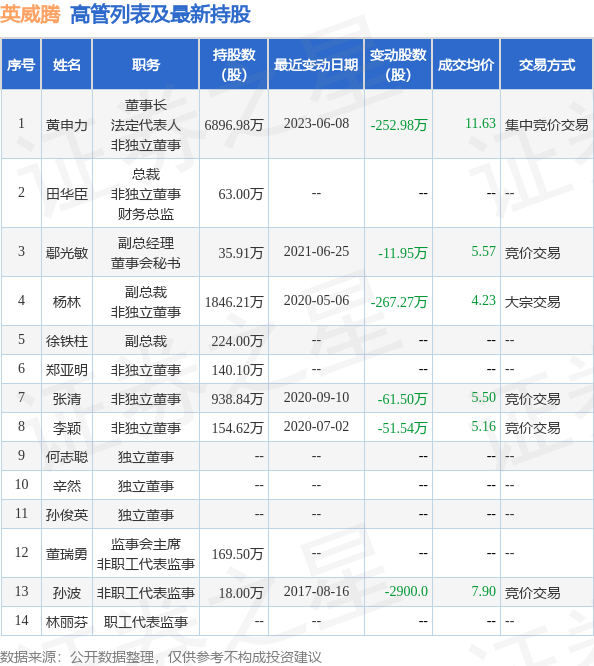Click the average price 4.23
The height and width of the screenshot is (666, 594).
484,300
